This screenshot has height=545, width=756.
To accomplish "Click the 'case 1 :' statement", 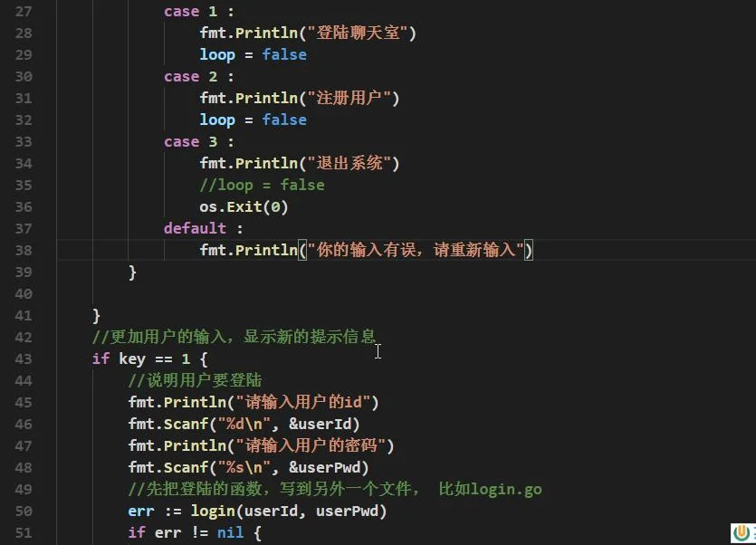I will [198, 11].
